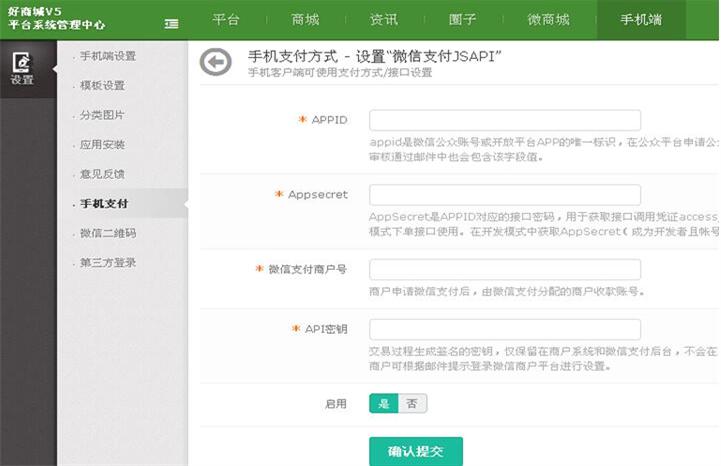The image size is (721, 466).
Task: Open 手机端设置 in the side menu
Action: (108, 56)
